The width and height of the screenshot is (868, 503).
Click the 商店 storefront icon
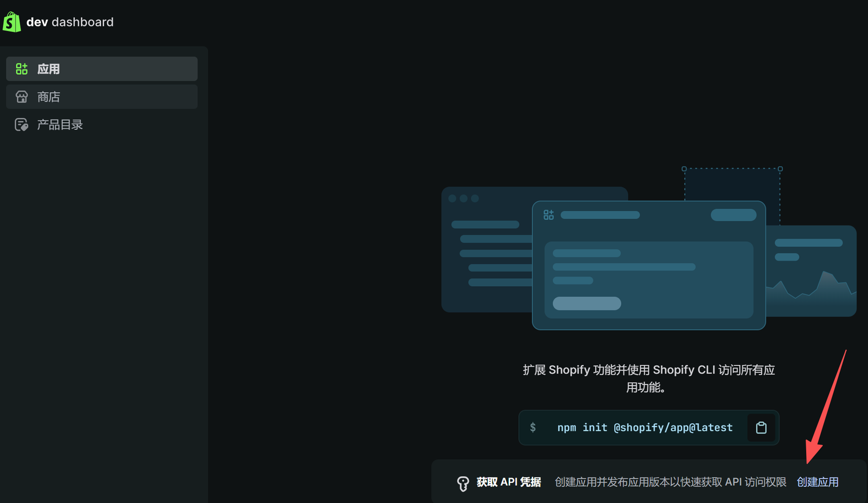(x=22, y=97)
